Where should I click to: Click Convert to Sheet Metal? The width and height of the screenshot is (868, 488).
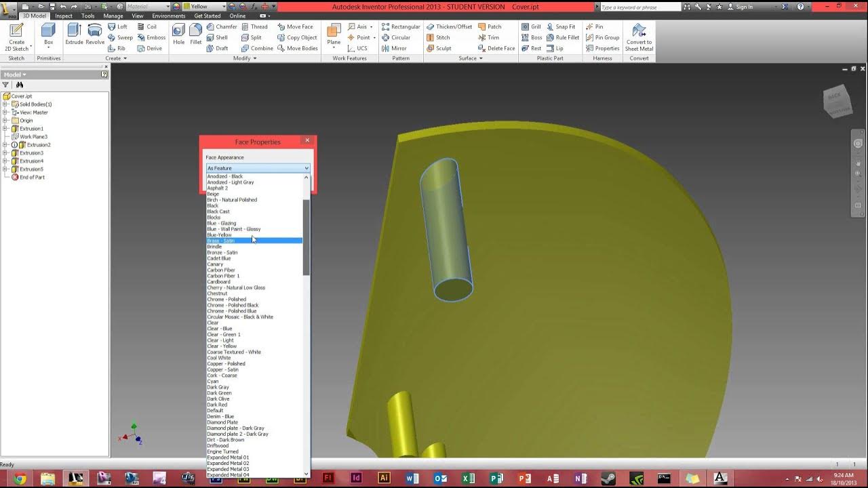639,37
